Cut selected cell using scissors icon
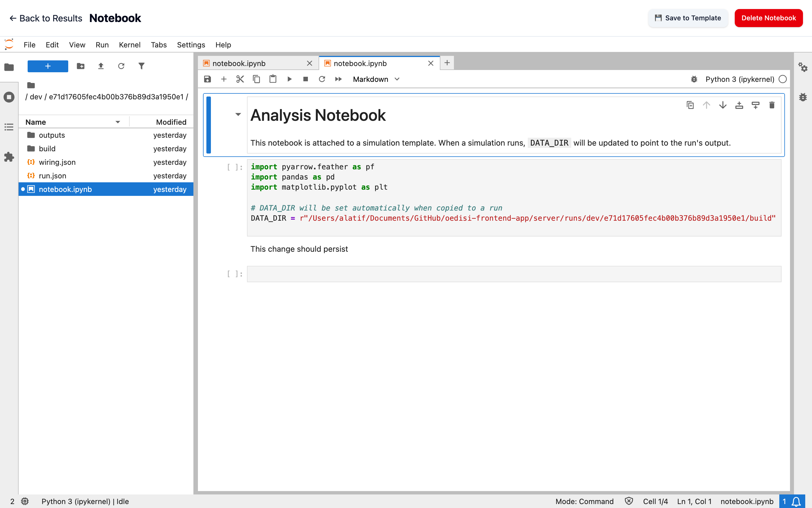The height and width of the screenshot is (508, 812). point(240,79)
